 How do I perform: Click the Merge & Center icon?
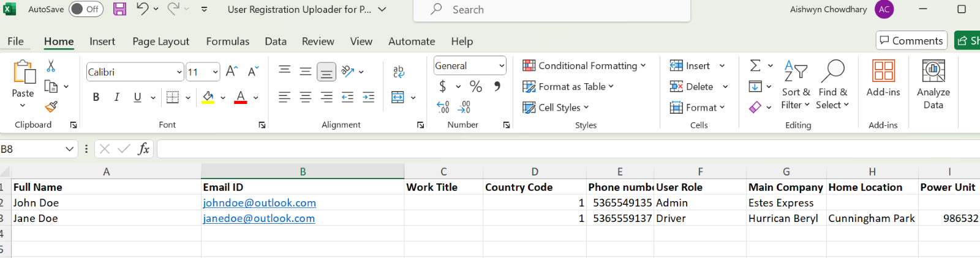[398, 97]
